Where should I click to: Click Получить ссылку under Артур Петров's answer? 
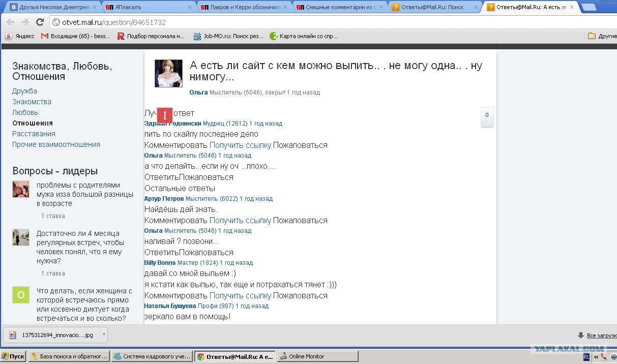point(240,220)
